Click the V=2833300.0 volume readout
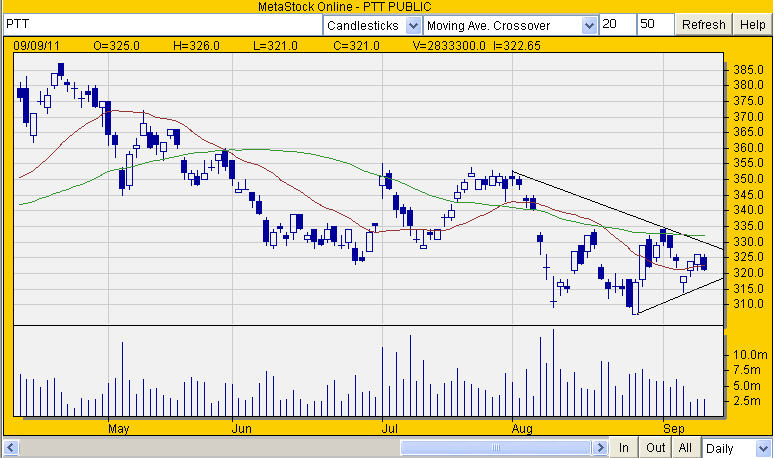 tap(449, 46)
